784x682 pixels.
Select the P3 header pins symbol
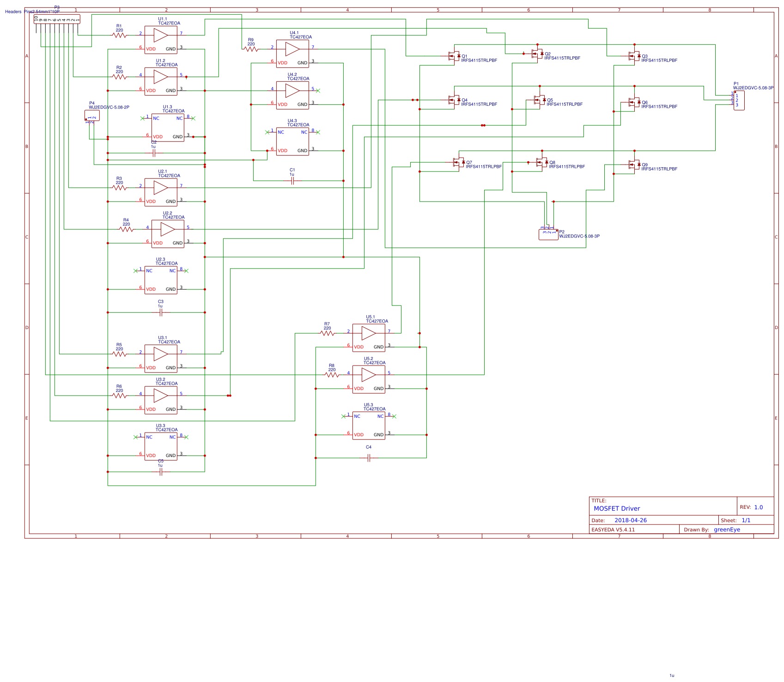tap(56, 18)
